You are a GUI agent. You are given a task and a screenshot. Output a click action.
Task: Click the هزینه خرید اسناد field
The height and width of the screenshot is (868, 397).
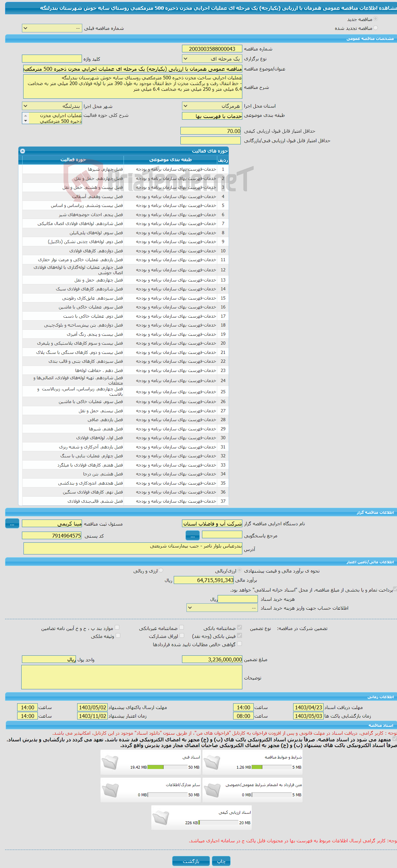coord(238,599)
